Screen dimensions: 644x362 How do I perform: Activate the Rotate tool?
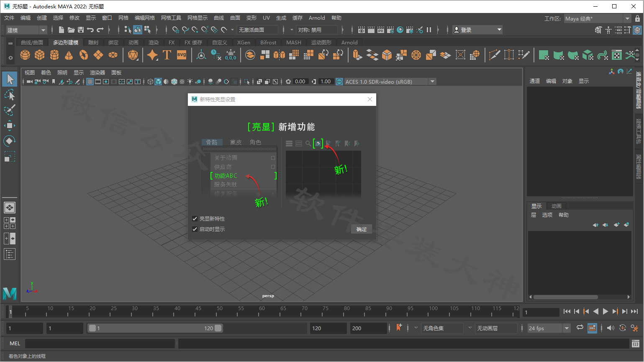click(x=10, y=141)
